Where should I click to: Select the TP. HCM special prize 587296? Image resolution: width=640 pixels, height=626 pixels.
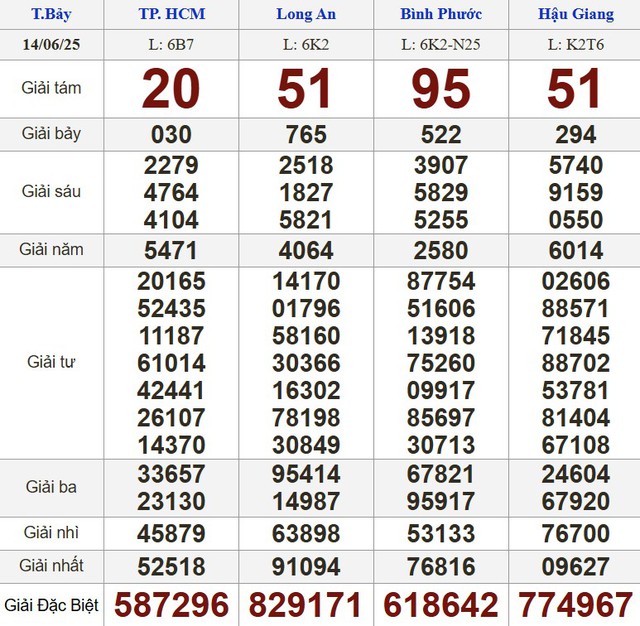click(x=171, y=605)
